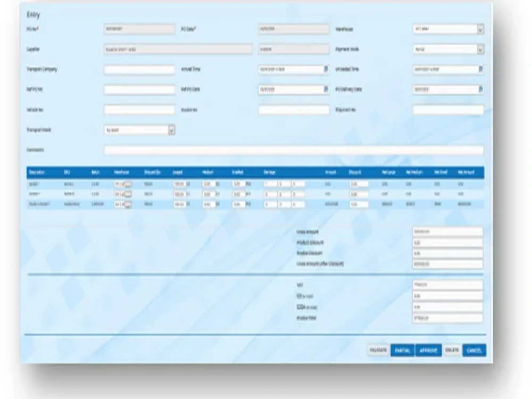Open the Warehouse dropdown in the first item row

click(x=128, y=184)
